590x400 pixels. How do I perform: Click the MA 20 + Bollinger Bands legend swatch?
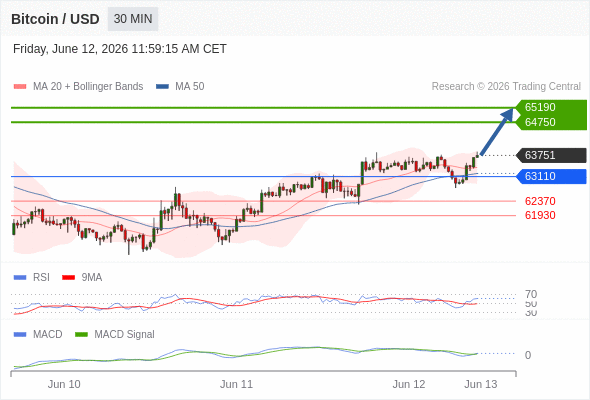pos(20,87)
